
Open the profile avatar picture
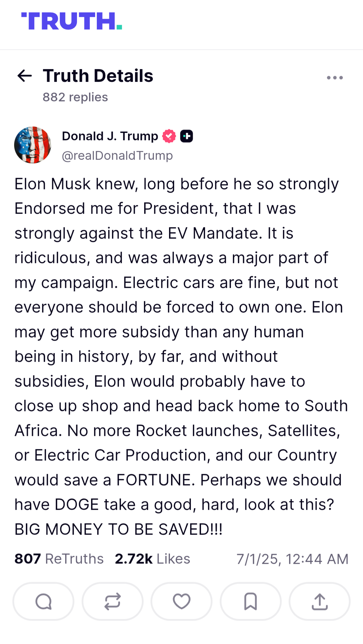[x=33, y=145]
